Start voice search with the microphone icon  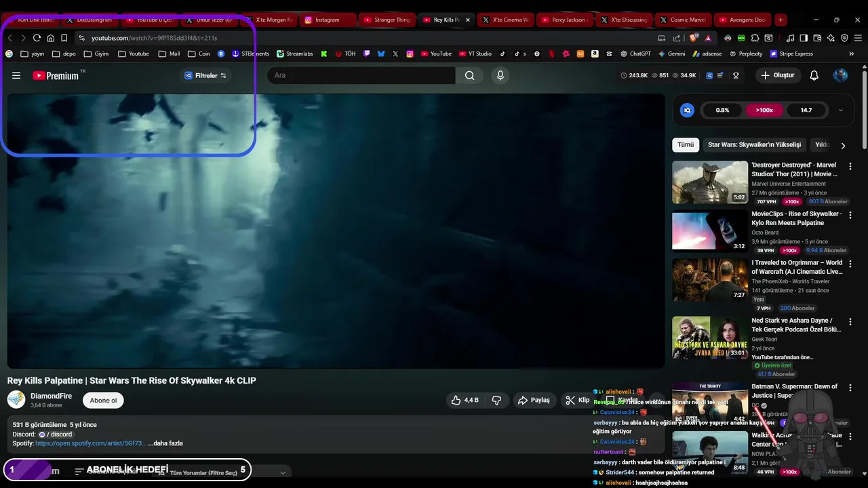(x=500, y=75)
